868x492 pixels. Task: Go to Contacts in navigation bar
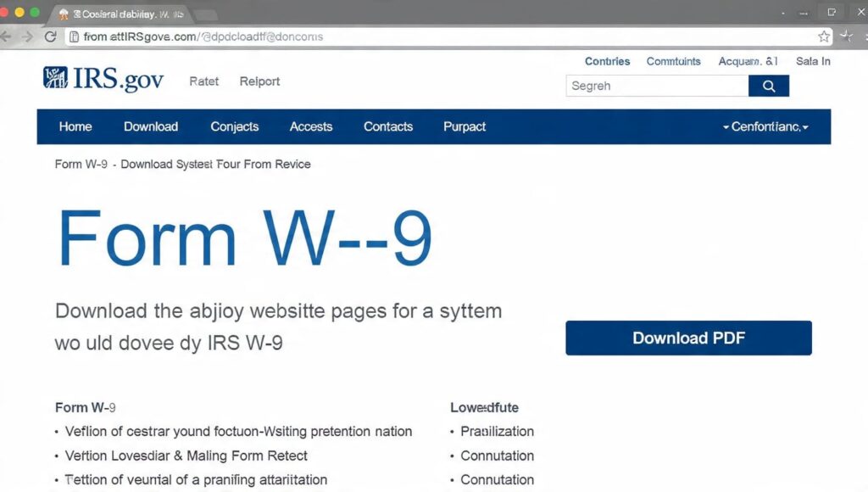pyautogui.click(x=388, y=127)
